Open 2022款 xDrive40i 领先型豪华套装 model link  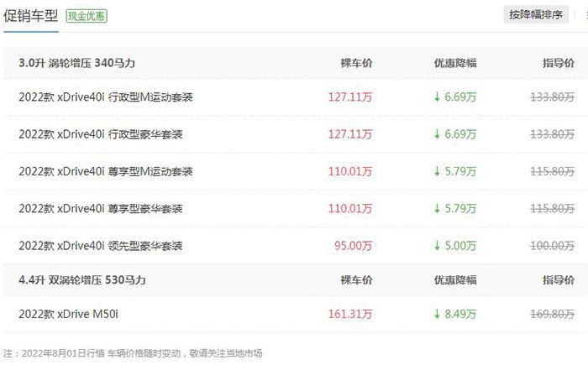point(101,246)
